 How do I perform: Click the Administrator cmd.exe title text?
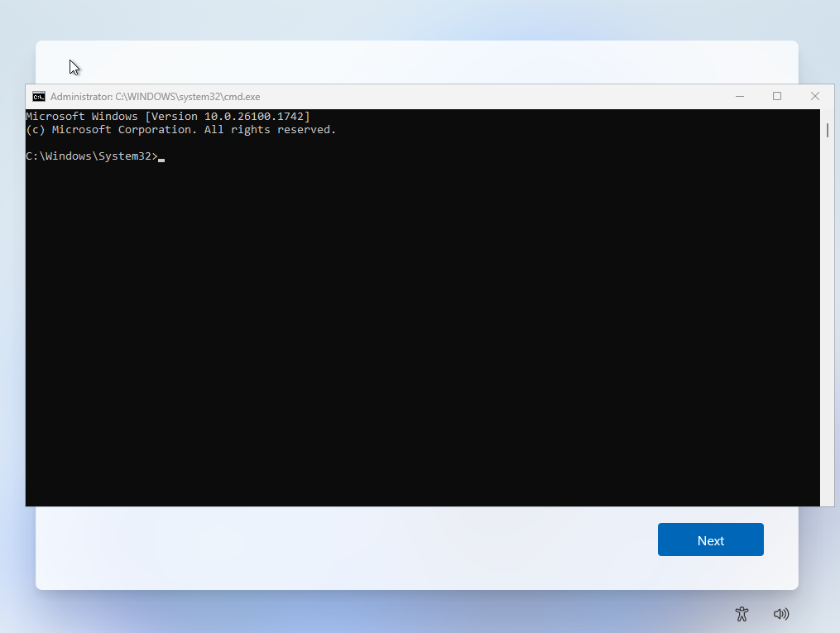(155, 97)
